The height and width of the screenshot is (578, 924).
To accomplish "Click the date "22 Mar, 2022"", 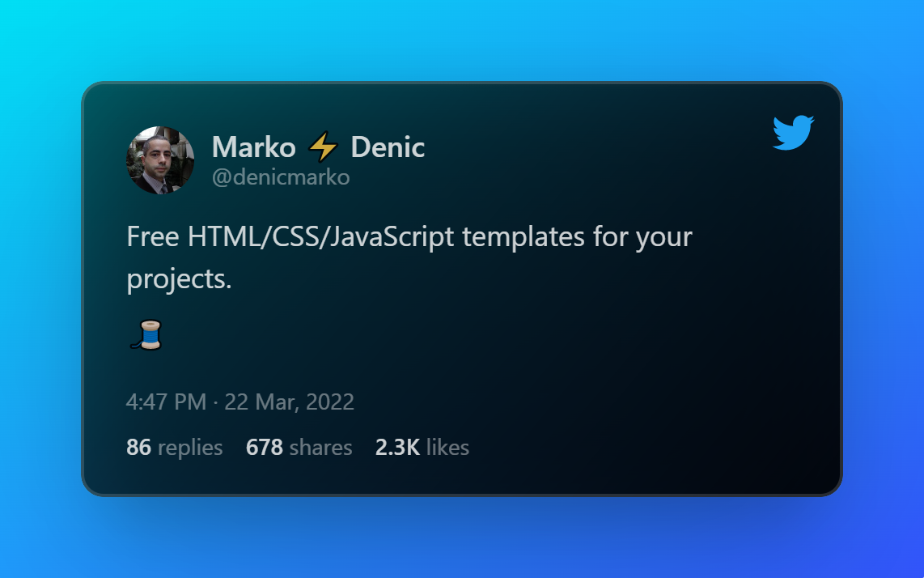I will (x=289, y=402).
